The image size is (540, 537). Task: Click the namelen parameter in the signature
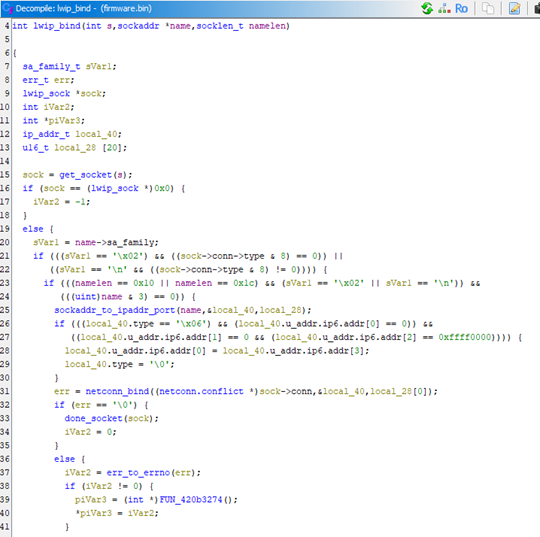pos(267,26)
